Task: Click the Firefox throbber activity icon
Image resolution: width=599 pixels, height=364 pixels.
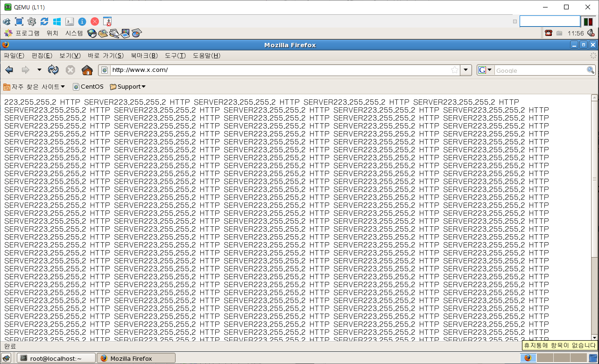Action: pos(593,56)
